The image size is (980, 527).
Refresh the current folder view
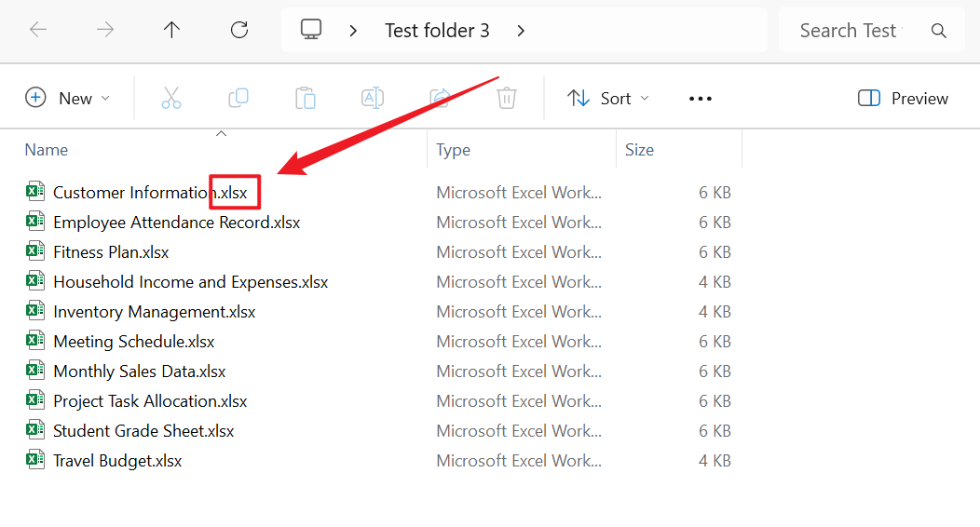[x=239, y=30]
